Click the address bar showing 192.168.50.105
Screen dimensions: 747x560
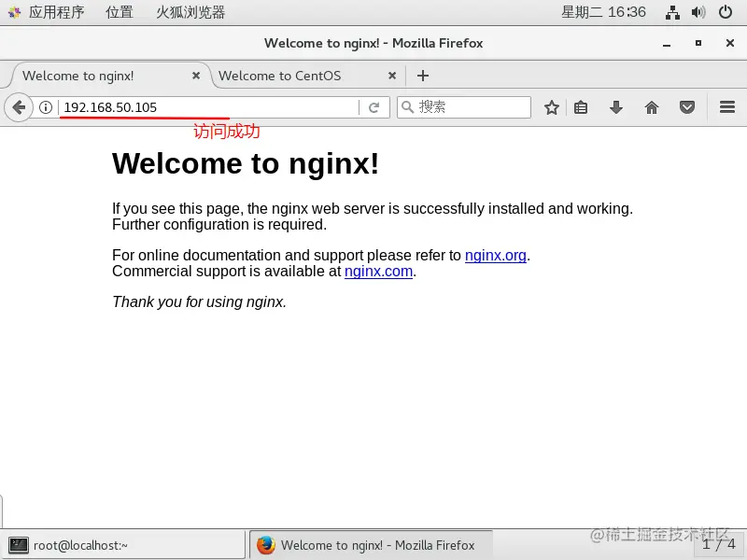point(208,107)
